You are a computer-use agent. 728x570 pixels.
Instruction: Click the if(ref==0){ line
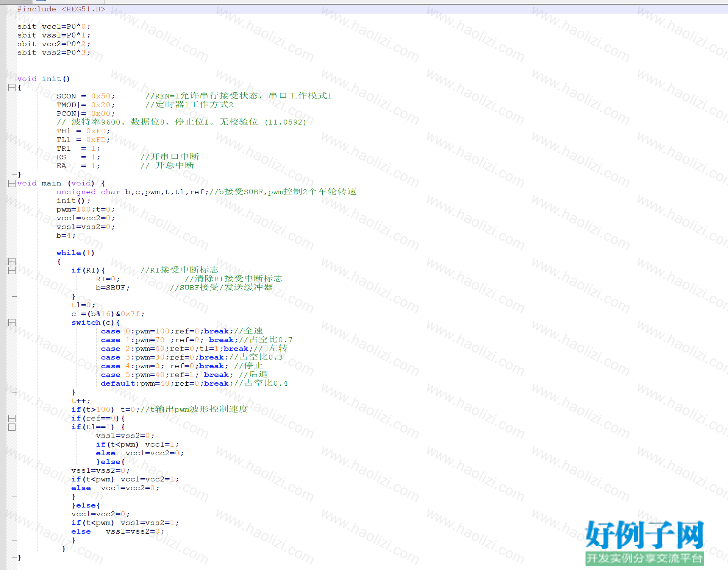coord(98,418)
